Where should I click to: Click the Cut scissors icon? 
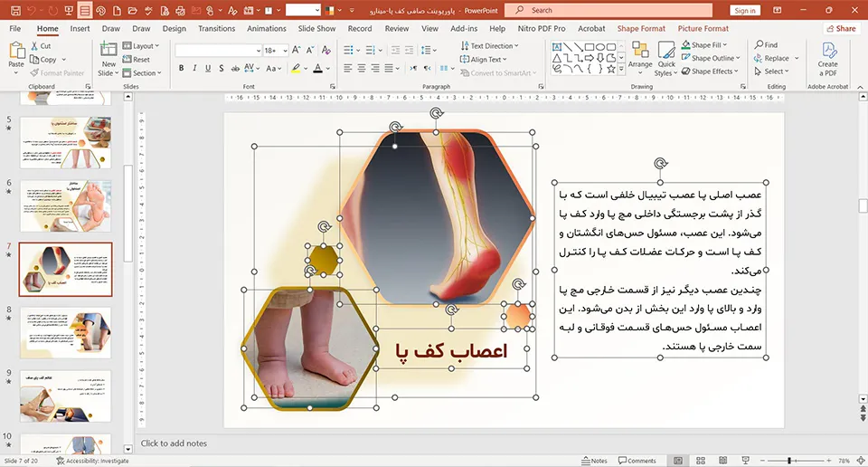[35, 46]
